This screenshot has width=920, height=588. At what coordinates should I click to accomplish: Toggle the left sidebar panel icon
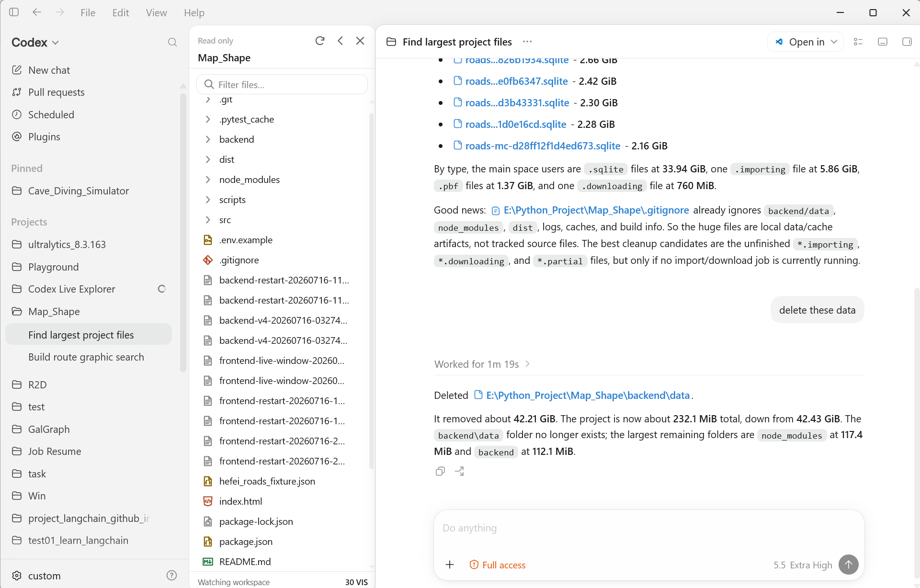[14, 12]
